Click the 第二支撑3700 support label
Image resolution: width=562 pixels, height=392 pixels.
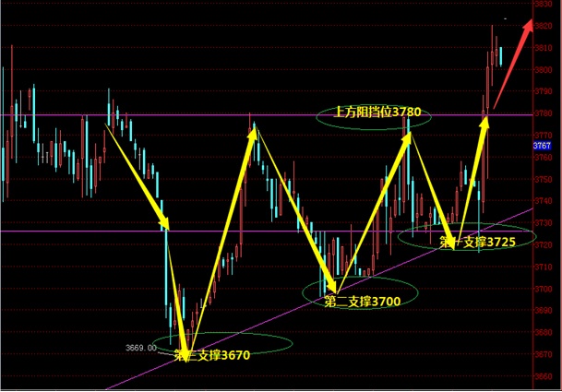(362, 301)
